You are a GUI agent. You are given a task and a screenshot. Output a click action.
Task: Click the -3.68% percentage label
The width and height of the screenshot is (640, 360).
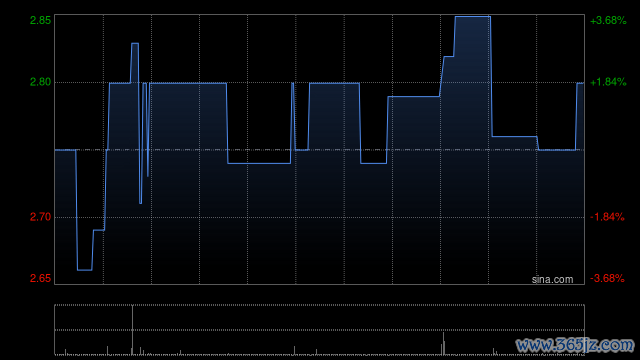click(607, 278)
